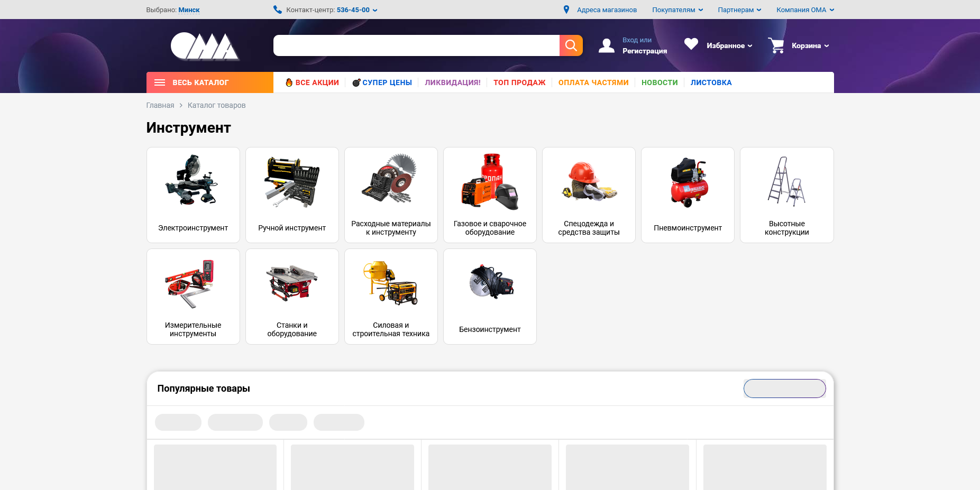Open the Весь каталог button
This screenshot has width=980, height=490.
[210, 82]
